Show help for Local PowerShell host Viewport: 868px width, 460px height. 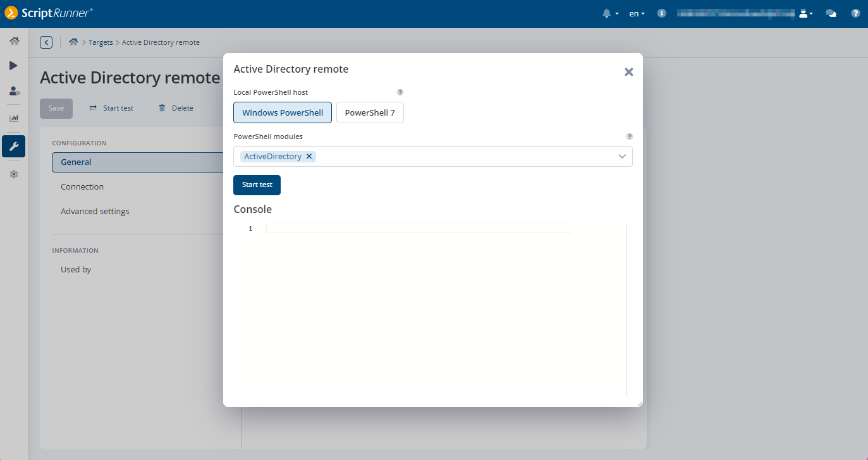pyautogui.click(x=400, y=92)
